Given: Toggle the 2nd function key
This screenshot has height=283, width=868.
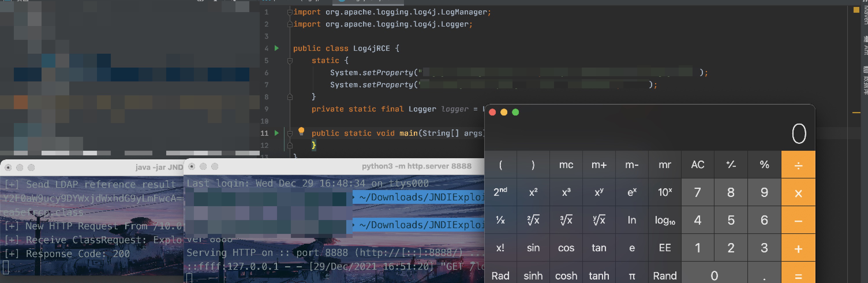Looking at the screenshot, I should [500, 192].
